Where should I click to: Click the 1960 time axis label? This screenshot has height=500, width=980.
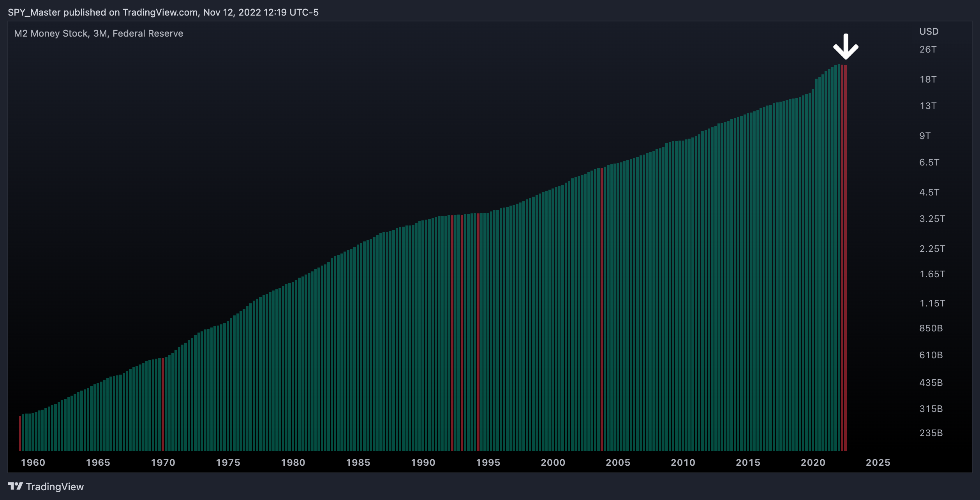tap(33, 463)
